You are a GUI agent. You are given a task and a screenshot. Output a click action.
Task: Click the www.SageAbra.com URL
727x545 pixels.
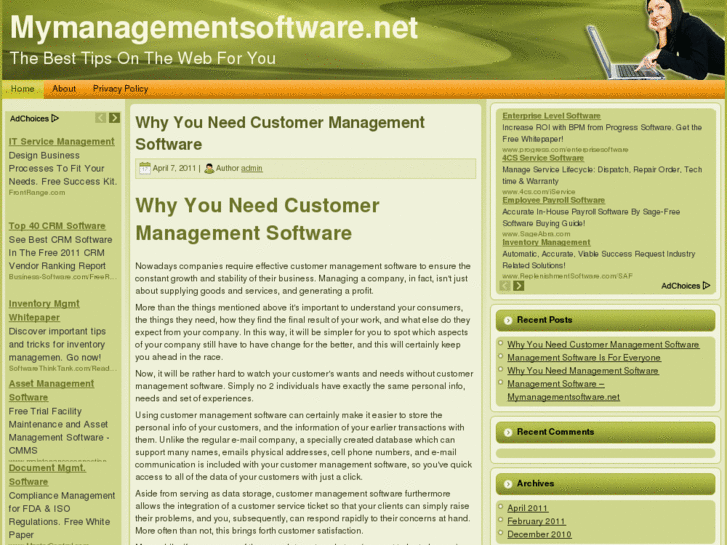(536, 234)
